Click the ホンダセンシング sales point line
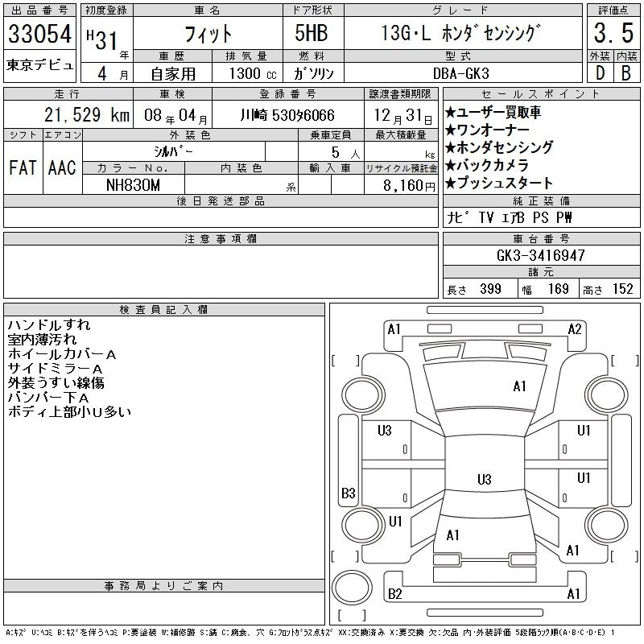 click(x=499, y=147)
